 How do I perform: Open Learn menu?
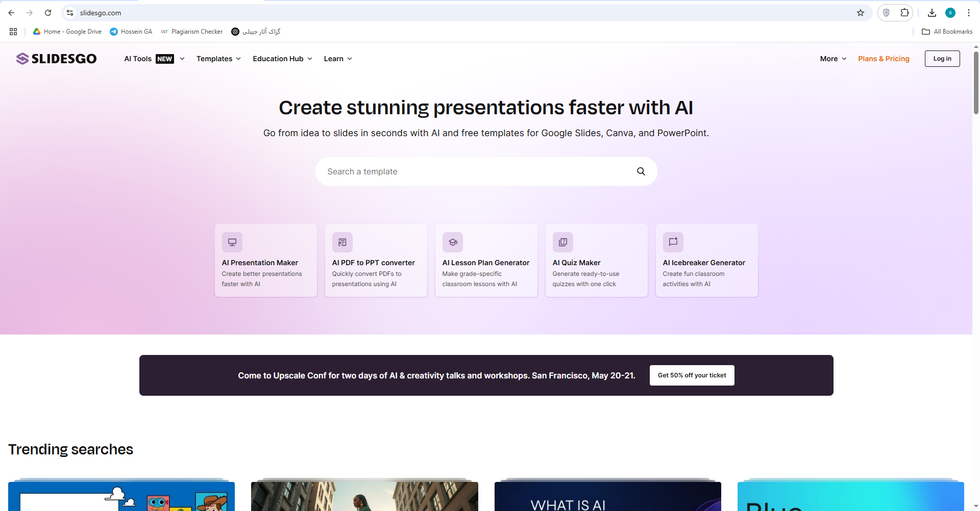point(334,59)
